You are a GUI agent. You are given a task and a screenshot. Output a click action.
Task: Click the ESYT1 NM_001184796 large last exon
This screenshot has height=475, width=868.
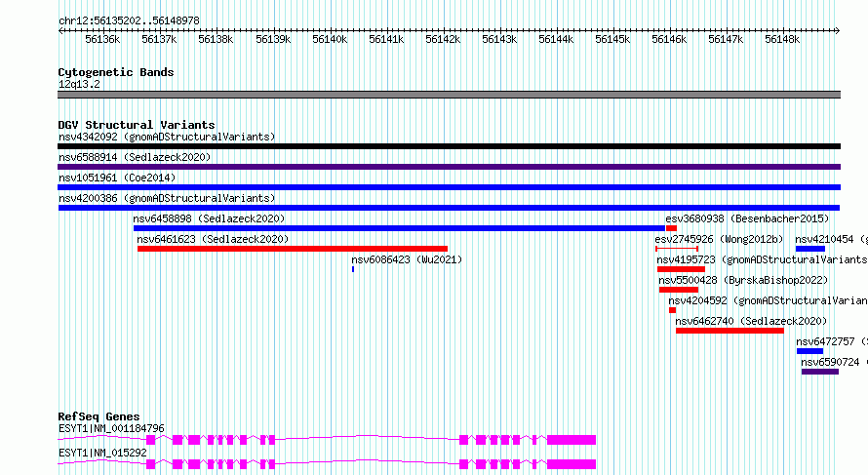[572, 440]
